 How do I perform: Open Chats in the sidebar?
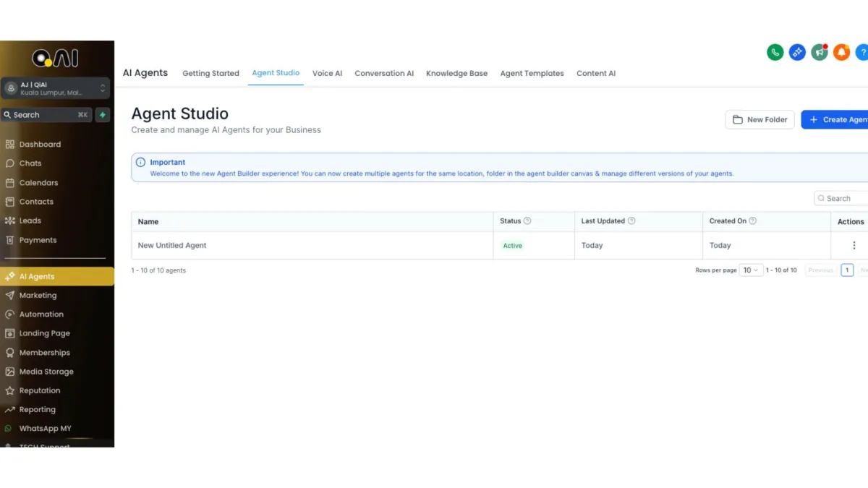[x=30, y=163]
